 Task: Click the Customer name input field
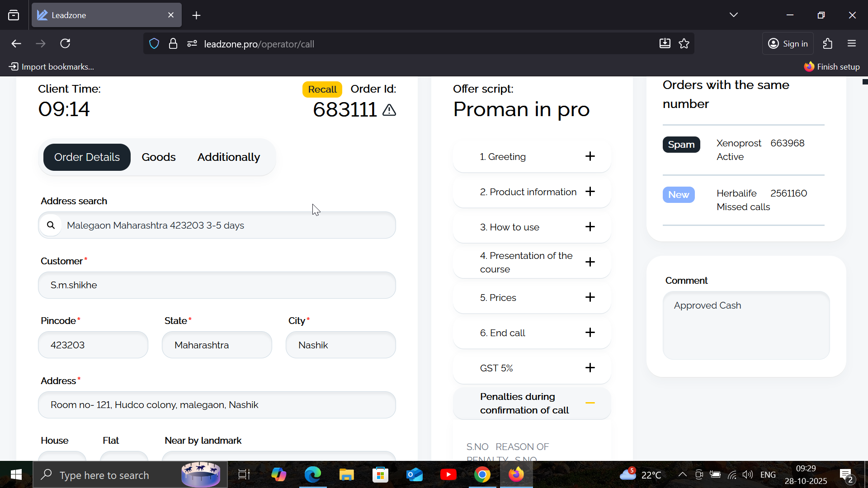(x=217, y=285)
